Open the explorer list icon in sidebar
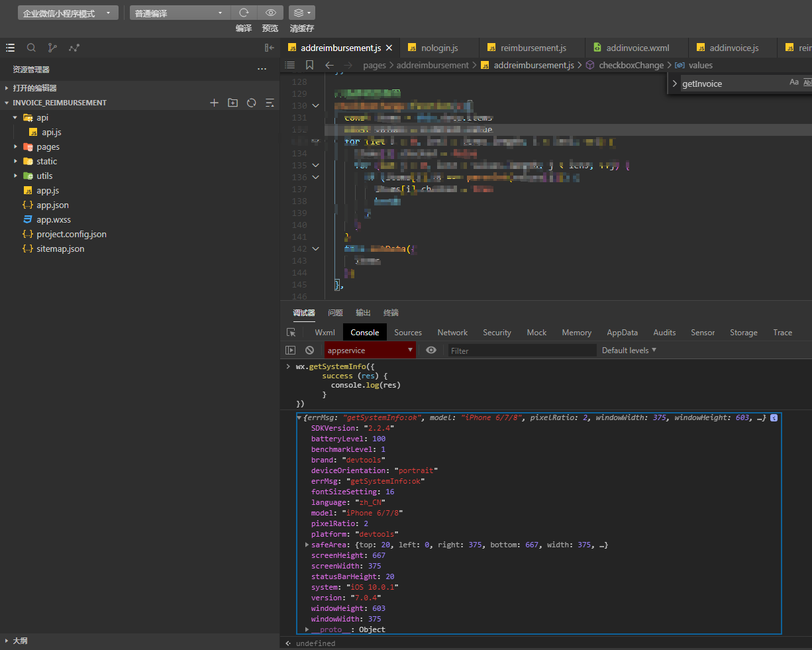The image size is (812, 650). pos(10,48)
